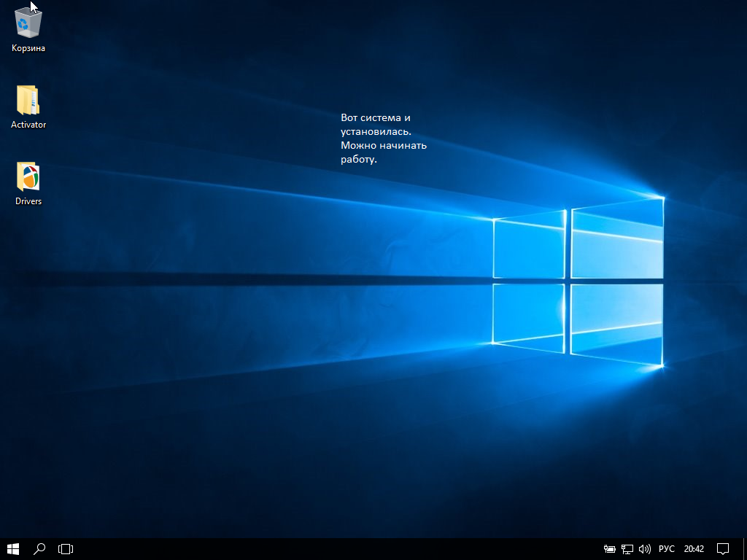
Task: Open the Action Center notifications icon
Action: (723, 549)
